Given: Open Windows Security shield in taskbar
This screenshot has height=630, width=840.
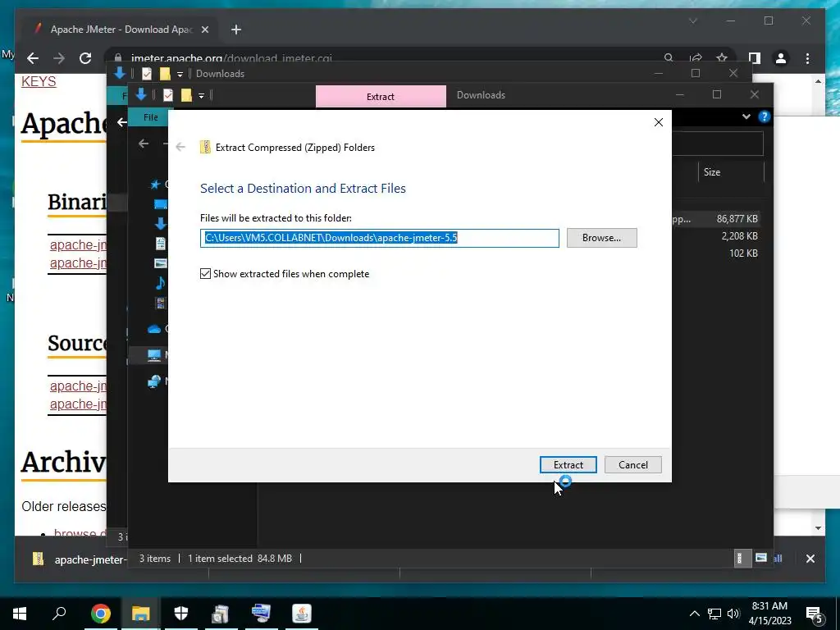Looking at the screenshot, I should click(x=181, y=614).
